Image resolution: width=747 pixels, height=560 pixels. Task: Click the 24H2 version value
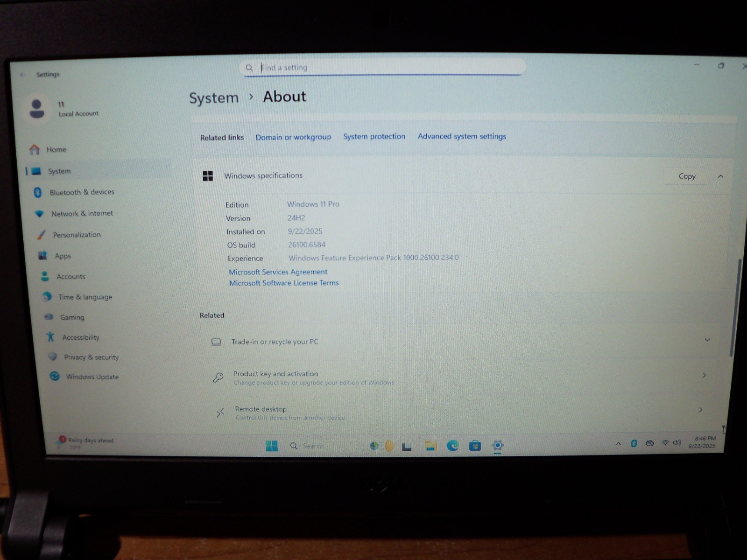point(296,218)
